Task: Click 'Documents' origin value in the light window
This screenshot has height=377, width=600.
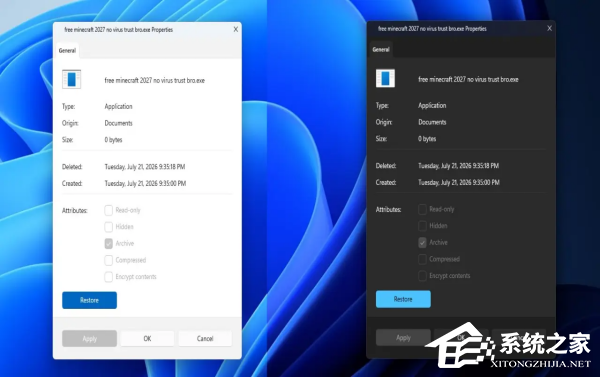Action: coord(119,123)
